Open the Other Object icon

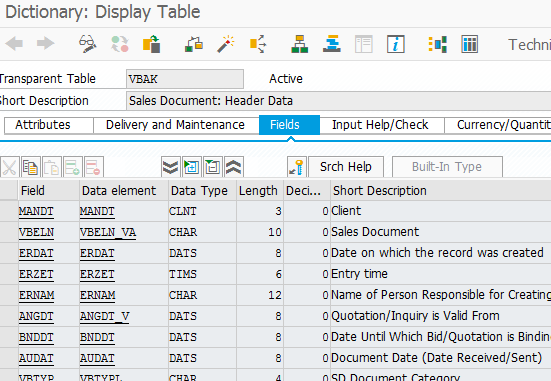pyautogui.click(x=151, y=44)
